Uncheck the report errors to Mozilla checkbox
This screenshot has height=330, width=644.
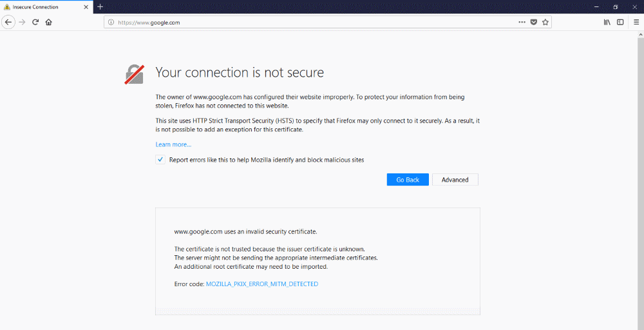pyautogui.click(x=160, y=160)
